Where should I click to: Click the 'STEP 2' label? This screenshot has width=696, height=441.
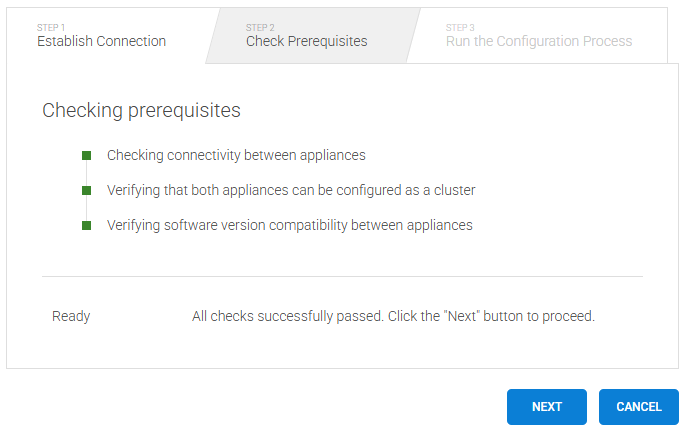tap(260, 27)
